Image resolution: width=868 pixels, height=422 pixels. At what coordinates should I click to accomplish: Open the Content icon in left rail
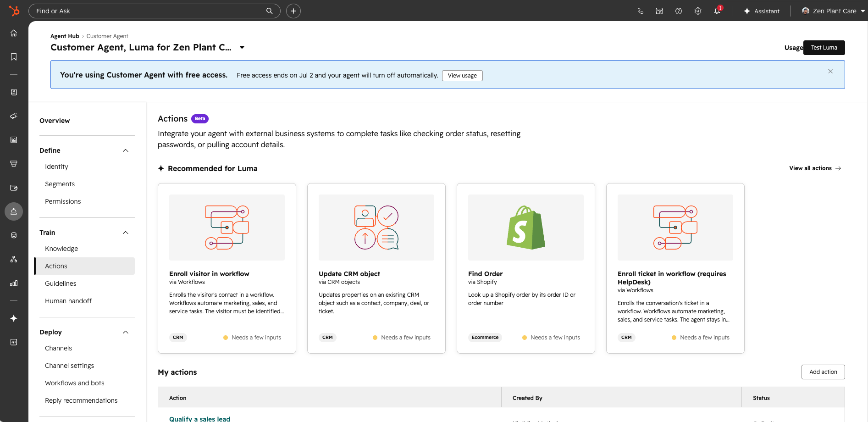coord(14,140)
